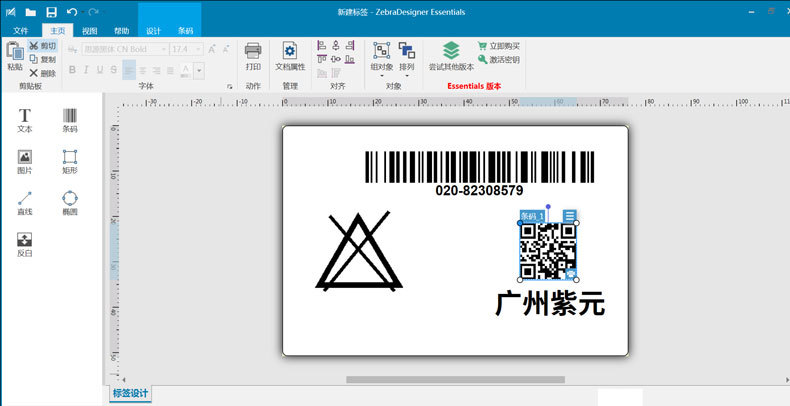Select the 矩形 rectangle tool
The width and height of the screenshot is (790, 406).
(70, 162)
